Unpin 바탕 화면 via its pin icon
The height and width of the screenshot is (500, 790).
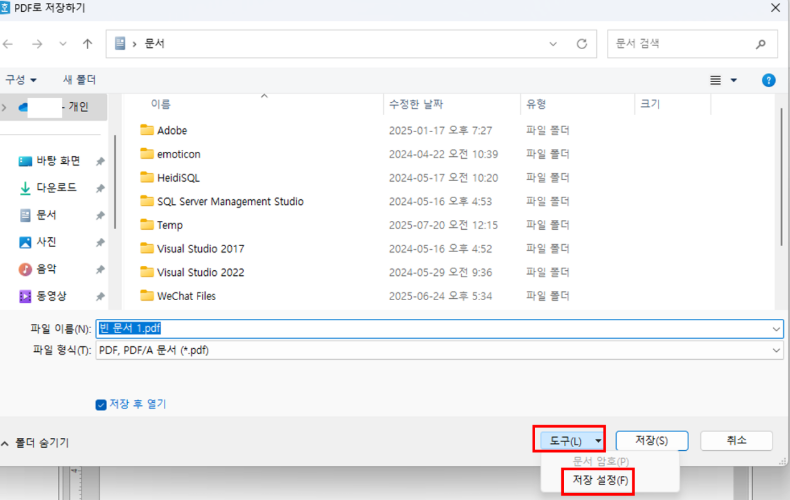100,161
